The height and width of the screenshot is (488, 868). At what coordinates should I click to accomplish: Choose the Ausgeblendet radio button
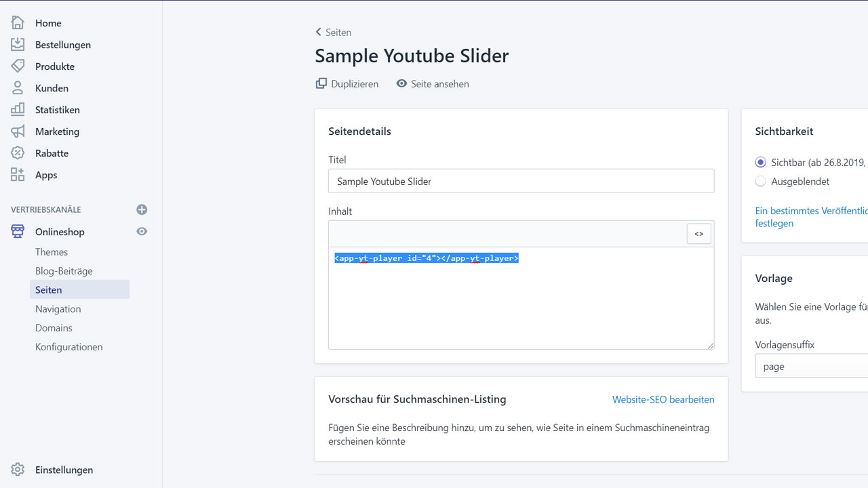[760, 181]
